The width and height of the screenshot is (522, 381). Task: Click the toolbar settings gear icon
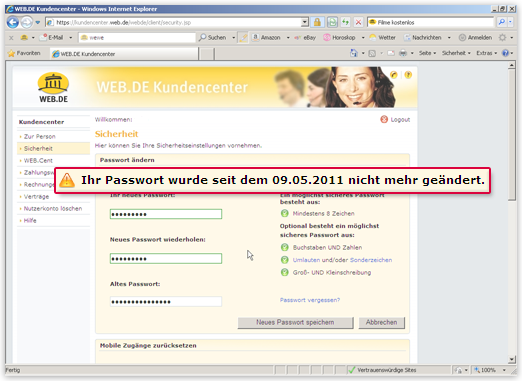(502, 38)
